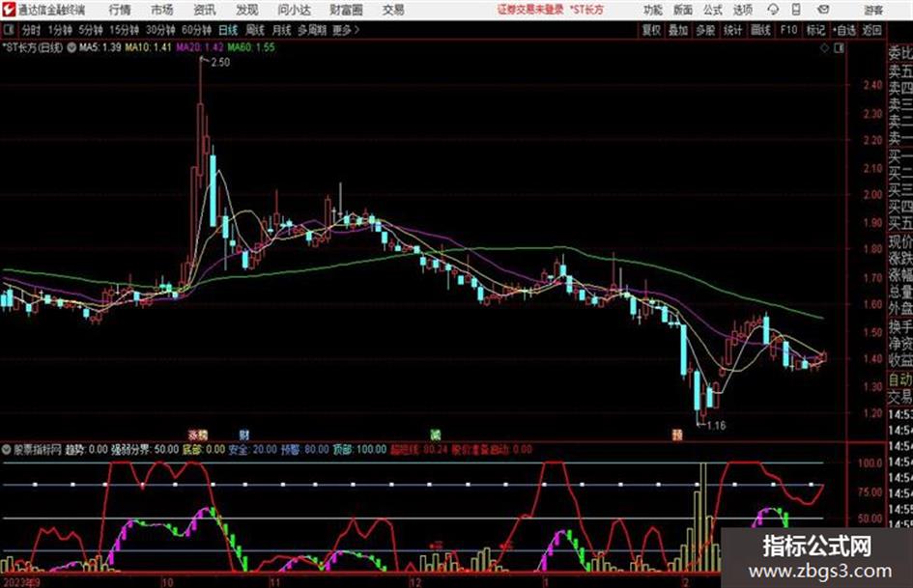Expand 更多 period options
This screenshot has width=913, height=588.
pos(346,30)
